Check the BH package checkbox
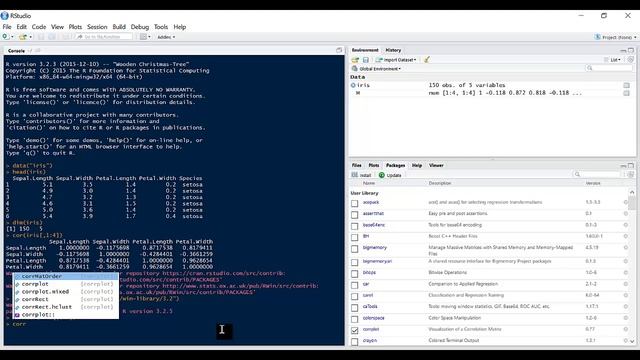This screenshot has height=360, width=640. coord(355,237)
